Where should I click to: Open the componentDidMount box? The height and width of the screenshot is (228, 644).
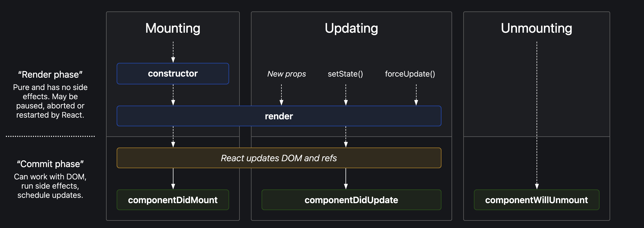(x=173, y=200)
